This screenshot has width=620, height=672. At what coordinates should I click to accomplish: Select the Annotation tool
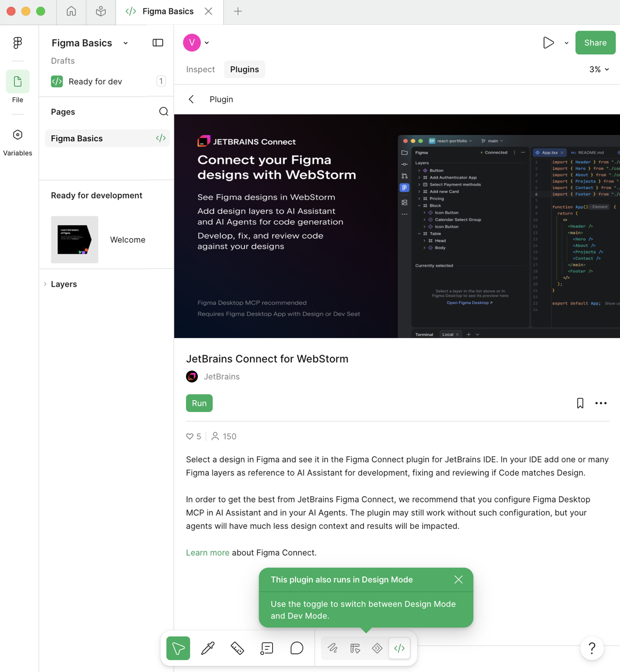267,648
